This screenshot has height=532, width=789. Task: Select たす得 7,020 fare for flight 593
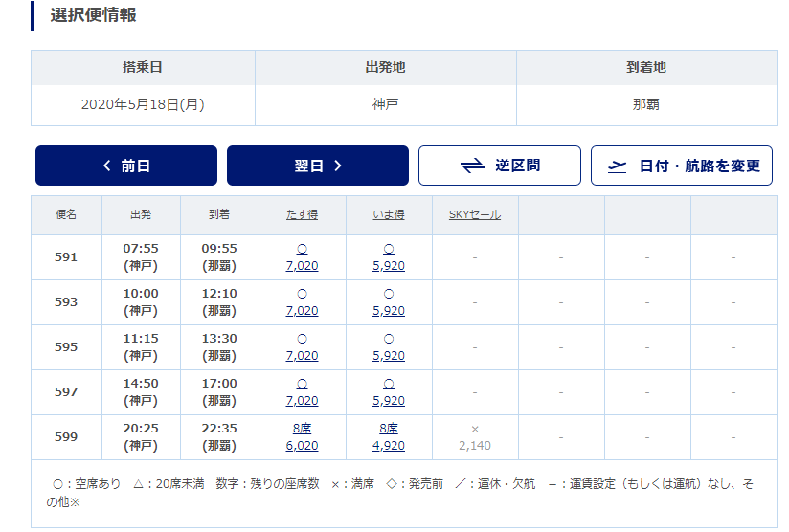pyautogui.click(x=302, y=311)
